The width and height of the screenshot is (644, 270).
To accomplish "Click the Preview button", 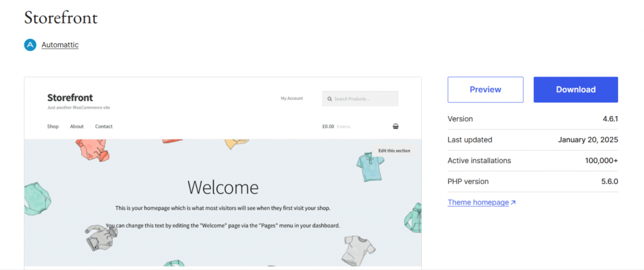I will pos(486,89).
